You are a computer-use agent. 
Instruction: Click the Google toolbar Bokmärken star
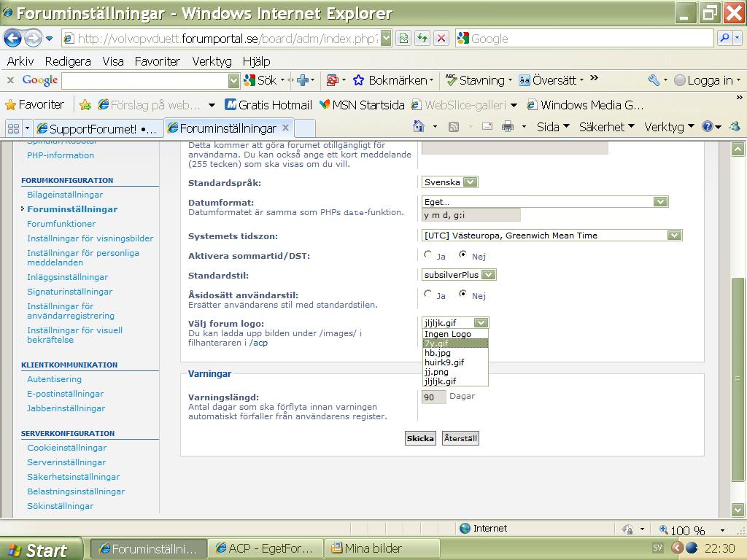[358, 80]
